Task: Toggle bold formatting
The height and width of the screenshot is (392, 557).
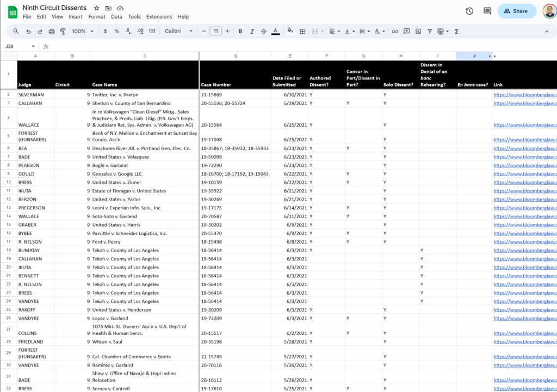Action: [240, 31]
